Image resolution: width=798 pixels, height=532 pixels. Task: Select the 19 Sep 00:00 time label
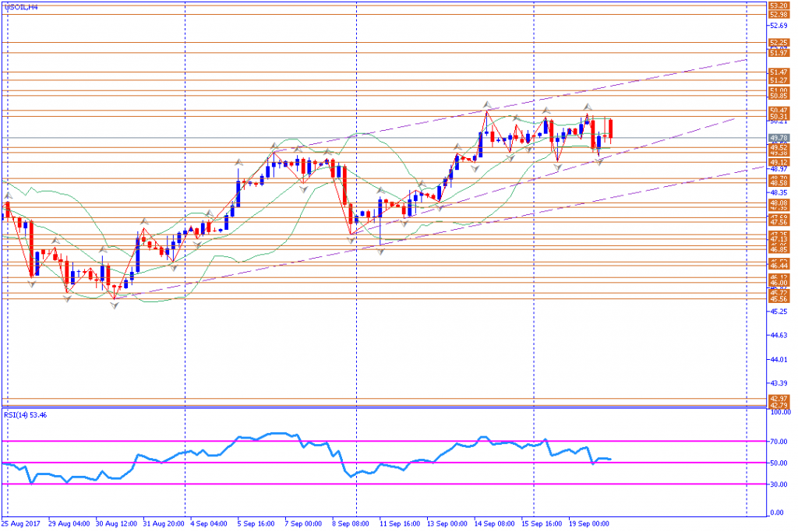pyautogui.click(x=589, y=524)
